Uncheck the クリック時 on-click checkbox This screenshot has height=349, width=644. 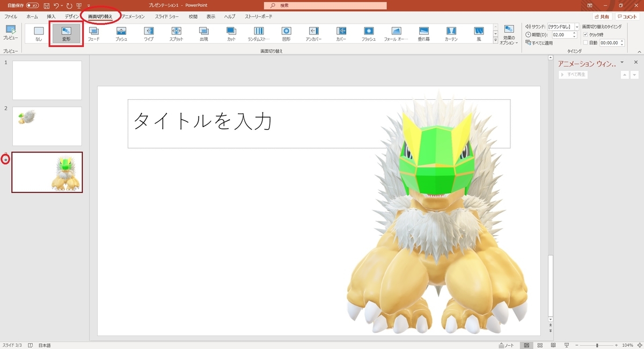[586, 34]
